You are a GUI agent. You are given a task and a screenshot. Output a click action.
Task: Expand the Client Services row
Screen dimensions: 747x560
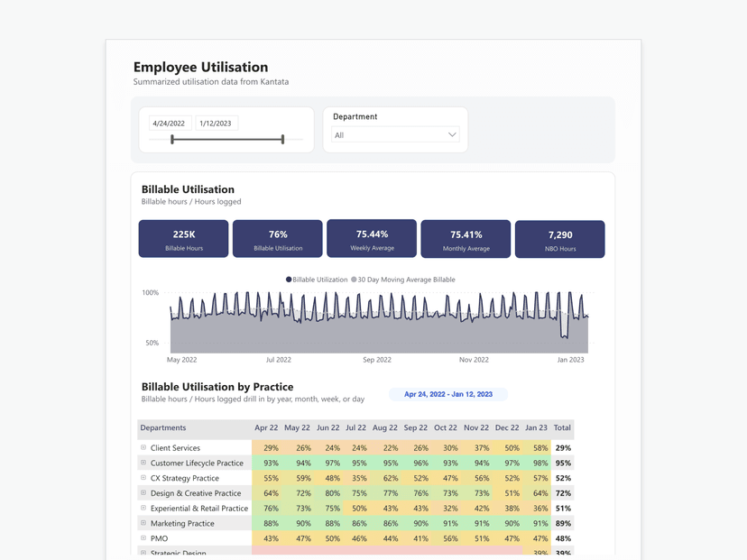tap(143, 447)
